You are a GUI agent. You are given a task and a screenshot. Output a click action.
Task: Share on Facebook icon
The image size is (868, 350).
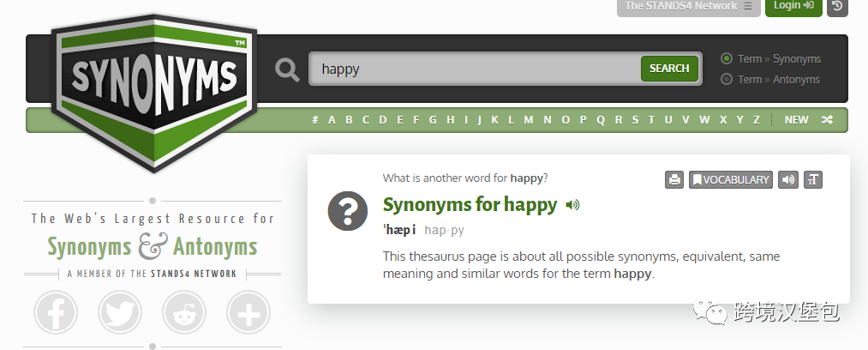(56, 313)
